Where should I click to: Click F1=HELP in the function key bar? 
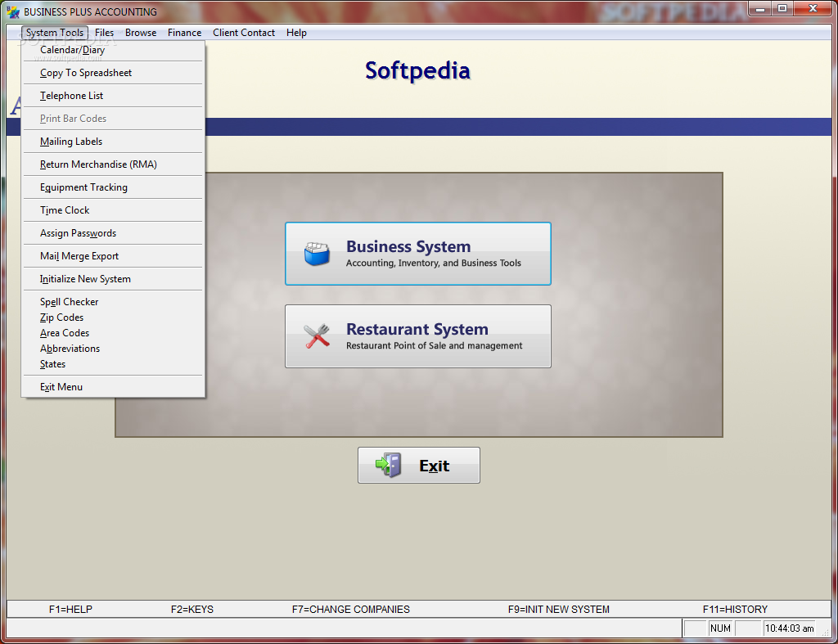(70, 610)
